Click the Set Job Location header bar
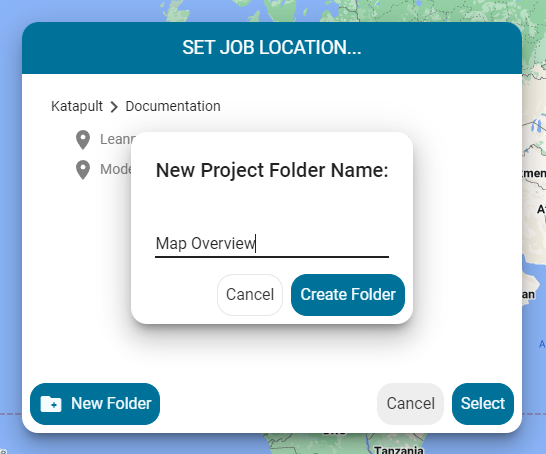 tap(272, 48)
